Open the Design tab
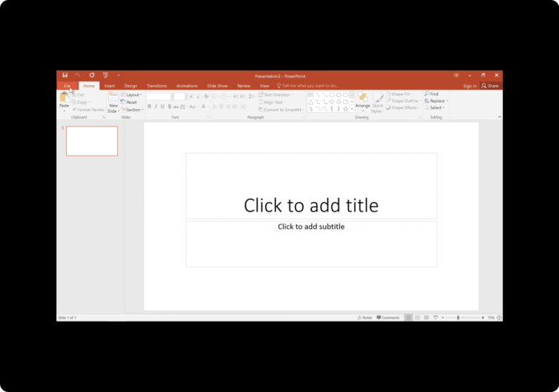The height and width of the screenshot is (392, 559). coord(130,86)
